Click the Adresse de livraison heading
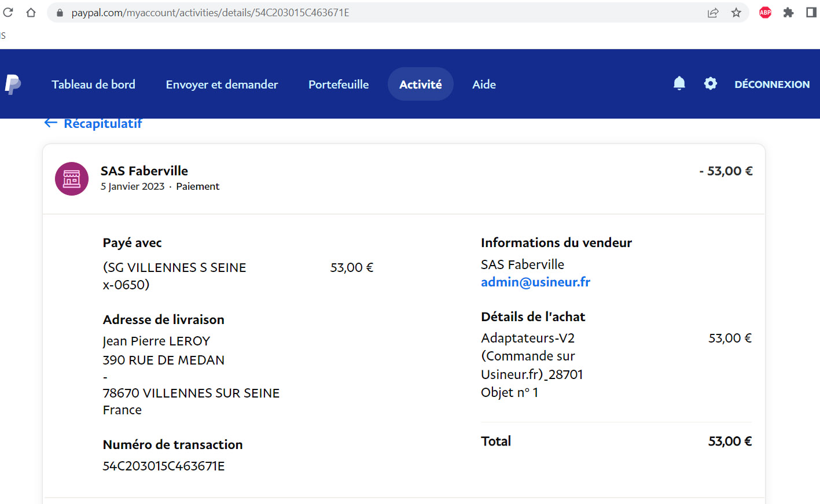This screenshot has height=504, width=820. [163, 319]
